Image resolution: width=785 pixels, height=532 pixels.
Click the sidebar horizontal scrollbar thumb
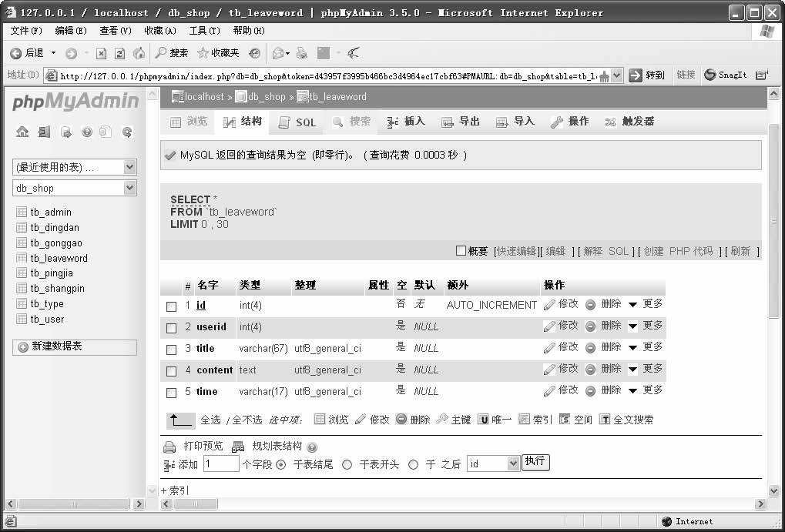click(x=74, y=504)
